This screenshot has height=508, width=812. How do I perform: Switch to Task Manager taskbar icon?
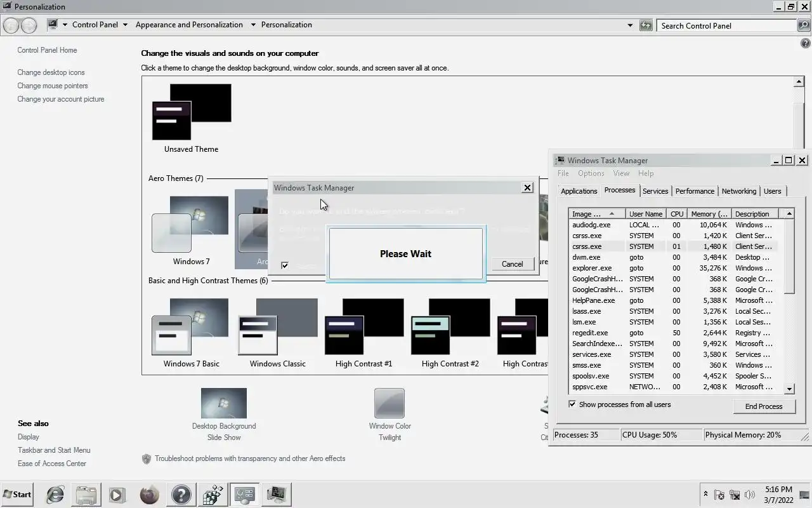277,495
